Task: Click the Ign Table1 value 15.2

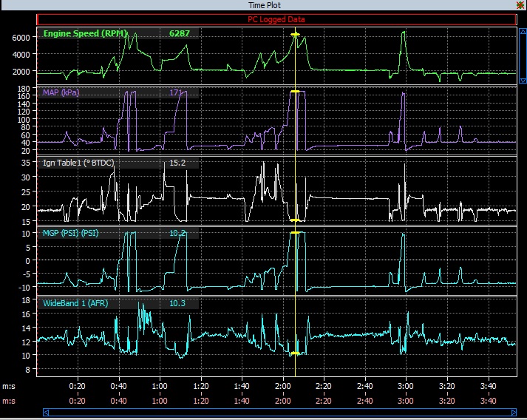Action: point(177,163)
